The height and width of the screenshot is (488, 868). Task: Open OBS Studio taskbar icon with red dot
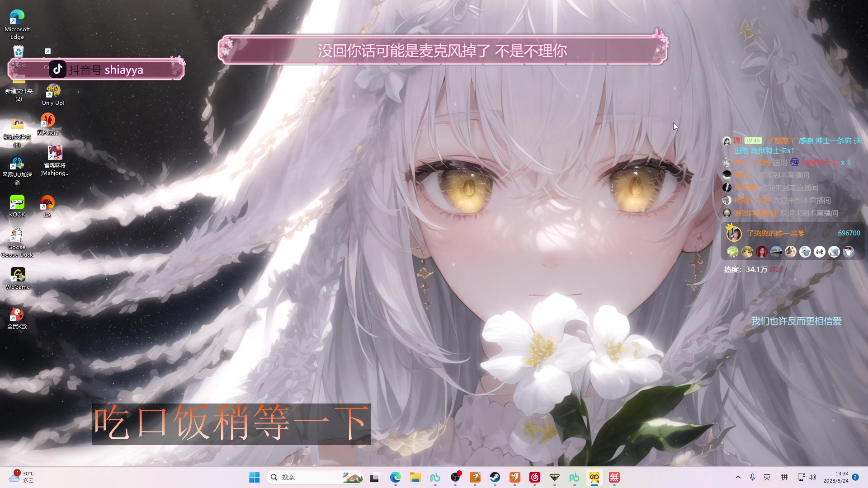(x=455, y=477)
